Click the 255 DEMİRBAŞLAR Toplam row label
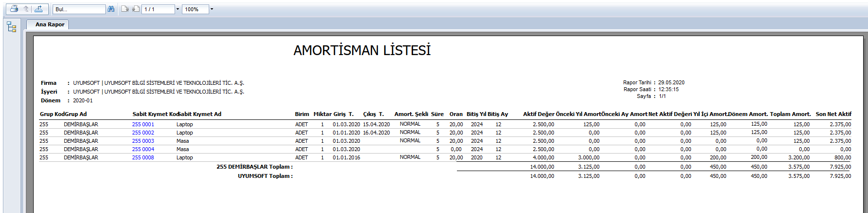The height and width of the screenshot is (213, 868). 255,167
